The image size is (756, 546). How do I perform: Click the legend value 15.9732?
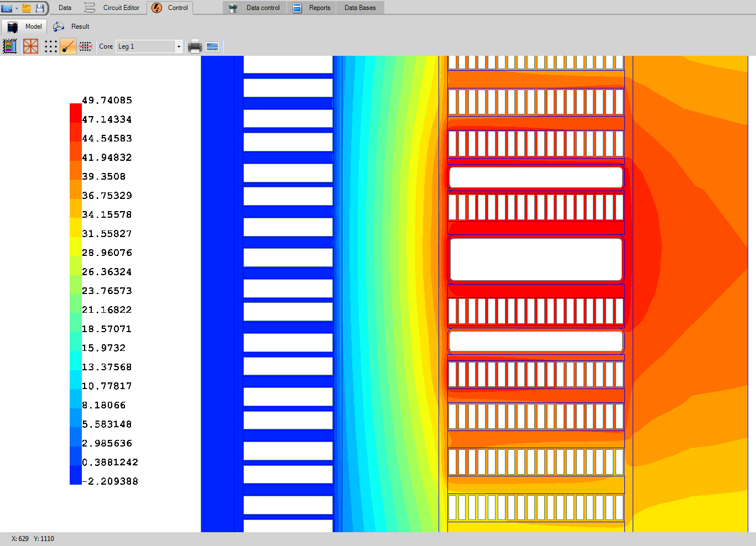click(104, 348)
